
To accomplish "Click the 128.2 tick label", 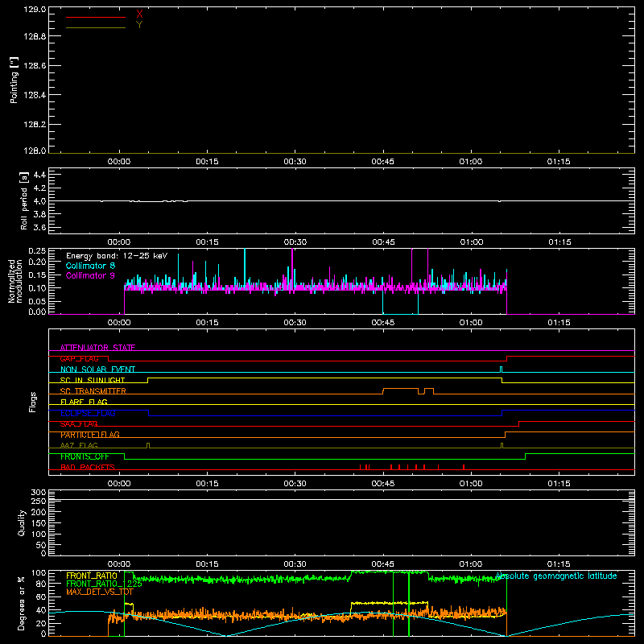I will (35, 125).
